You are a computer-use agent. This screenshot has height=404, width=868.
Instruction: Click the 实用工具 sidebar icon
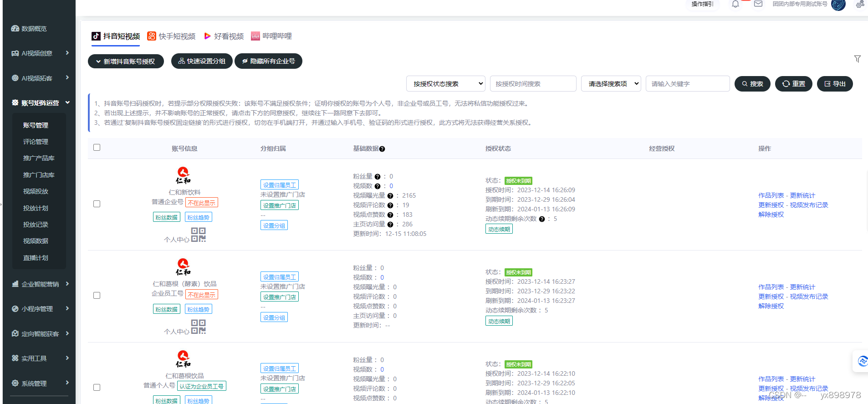[x=15, y=358]
